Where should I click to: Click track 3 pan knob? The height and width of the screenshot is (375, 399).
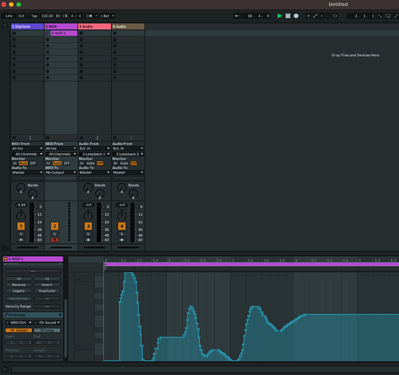pos(88,215)
